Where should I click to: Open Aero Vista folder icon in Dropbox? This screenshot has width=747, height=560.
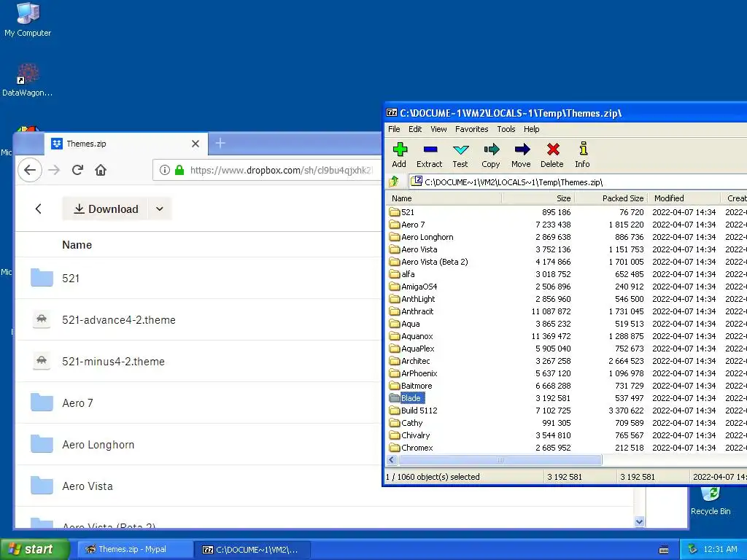[x=42, y=485]
